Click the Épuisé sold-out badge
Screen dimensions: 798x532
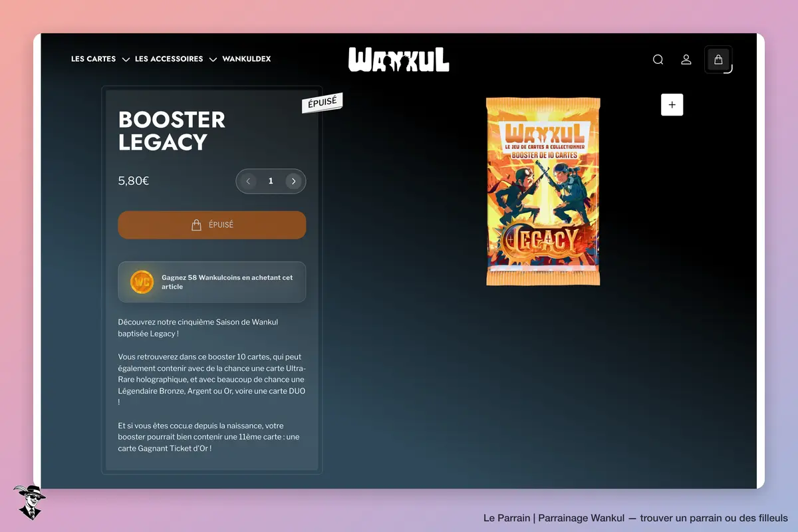pyautogui.click(x=323, y=103)
